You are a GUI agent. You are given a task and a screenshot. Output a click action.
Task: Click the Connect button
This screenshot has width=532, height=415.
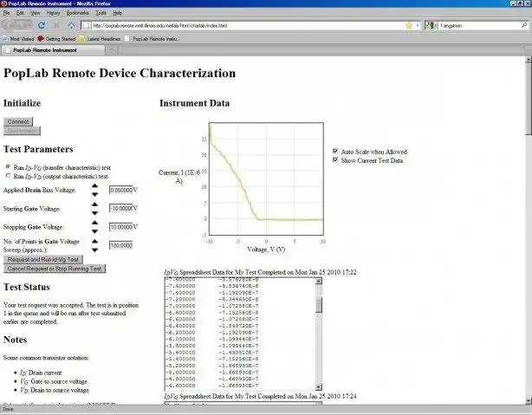[x=18, y=121]
